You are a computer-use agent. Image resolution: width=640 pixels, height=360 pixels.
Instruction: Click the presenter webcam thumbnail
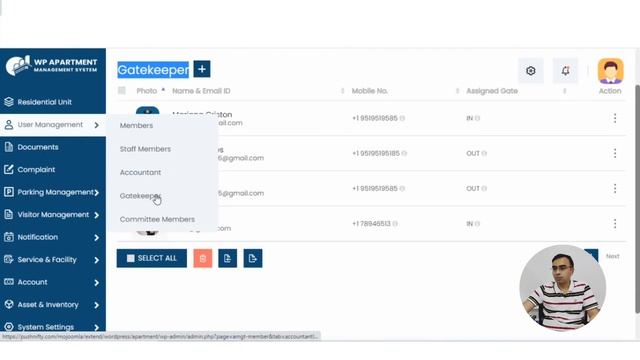pyautogui.click(x=563, y=288)
